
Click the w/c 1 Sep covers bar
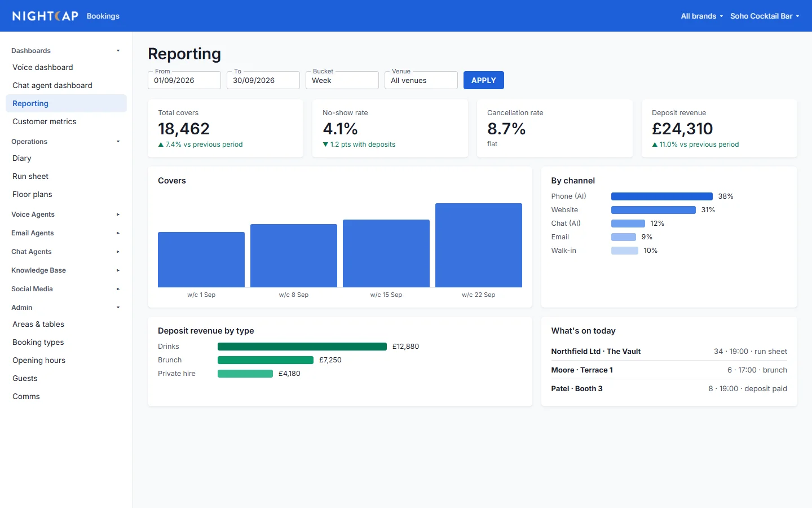pyautogui.click(x=201, y=260)
